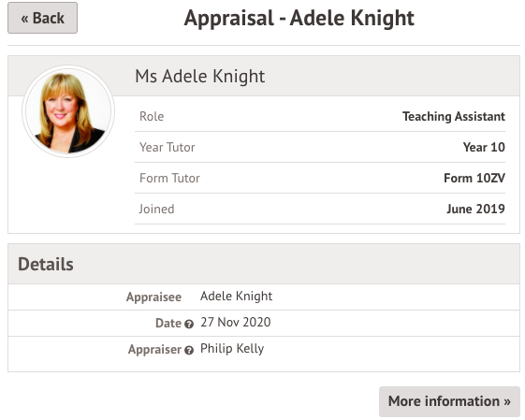
Task: Click appraiser name Philip Kelly
Action: (232, 349)
